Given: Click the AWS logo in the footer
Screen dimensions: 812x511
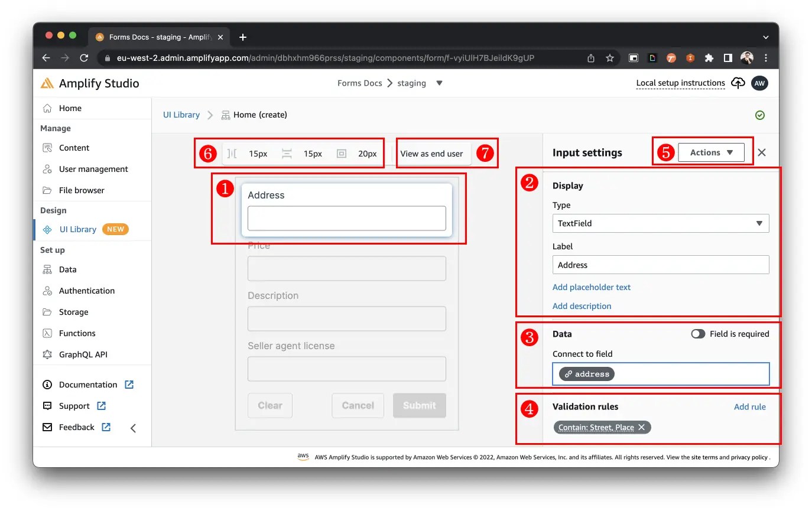Looking at the screenshot, I should [303, 457].
